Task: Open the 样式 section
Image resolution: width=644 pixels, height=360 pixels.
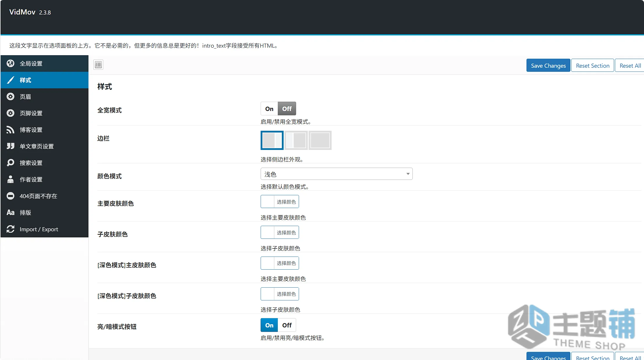Action: click(x=45, y=80)
